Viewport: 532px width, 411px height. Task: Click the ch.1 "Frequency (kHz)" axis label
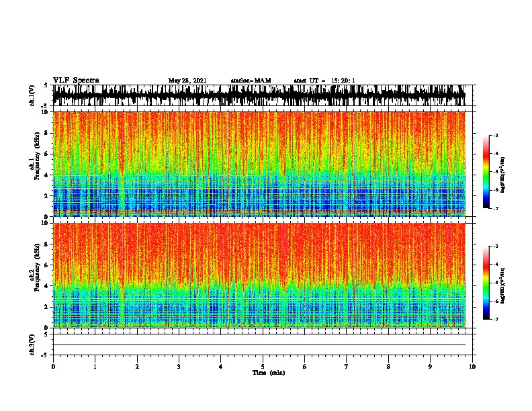37,156
